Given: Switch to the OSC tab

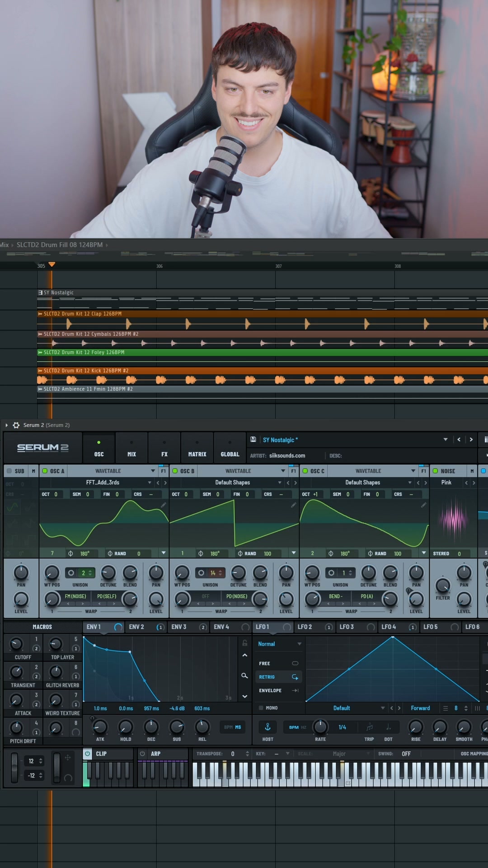Looking at the screenshot, I should point(99,448).
